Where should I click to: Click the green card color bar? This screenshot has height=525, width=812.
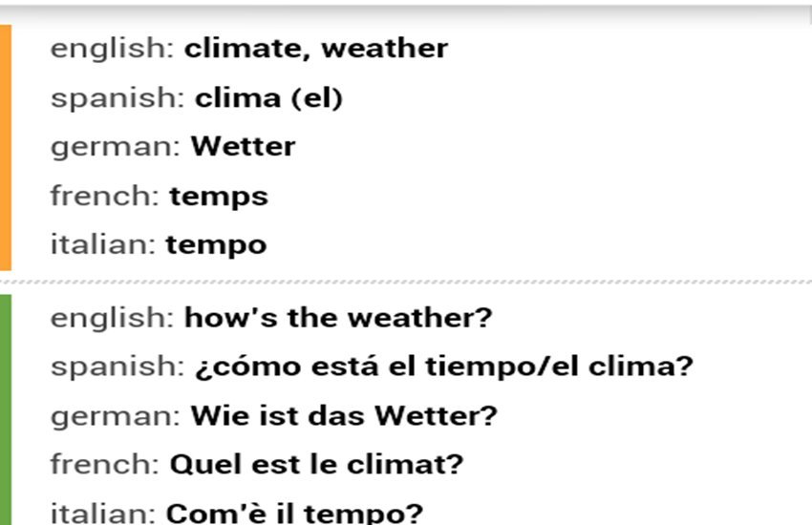5,409
